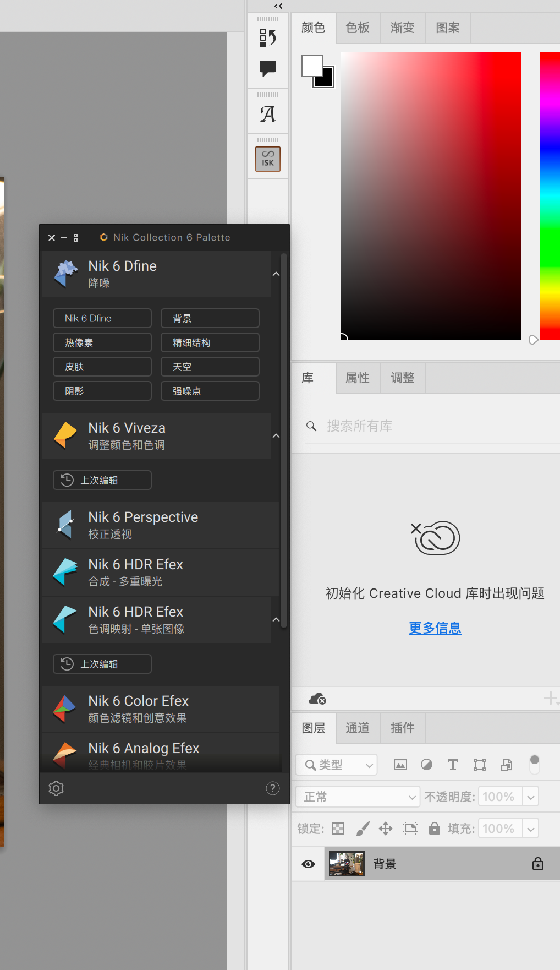Open the Glyphs panel icon
560x970 pixels.
(268, 114)
